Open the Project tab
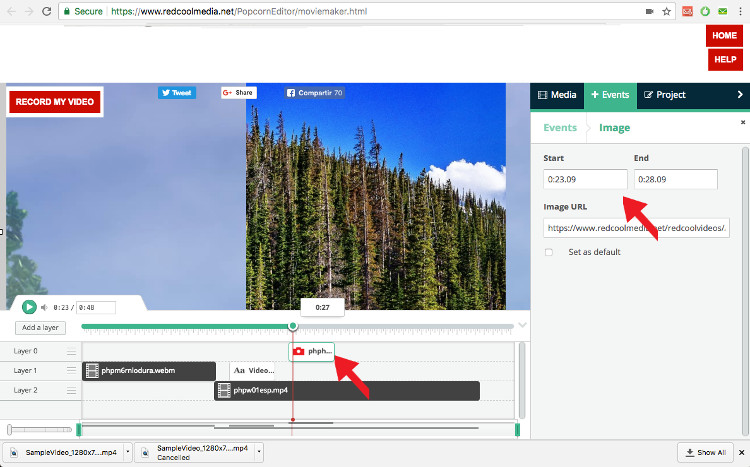The image size is (750, 467). 665,95
